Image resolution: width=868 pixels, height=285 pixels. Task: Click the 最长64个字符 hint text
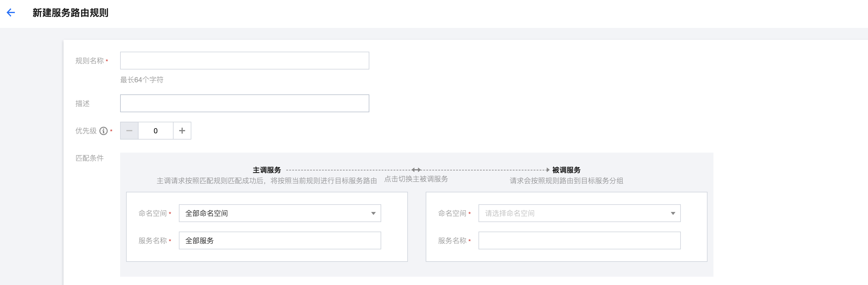142,80
